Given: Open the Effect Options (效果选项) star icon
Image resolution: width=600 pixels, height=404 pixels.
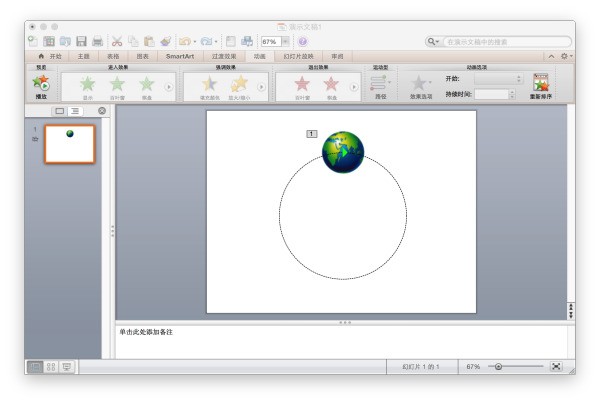Looking at the screenshot, I should tap(420, 85).
